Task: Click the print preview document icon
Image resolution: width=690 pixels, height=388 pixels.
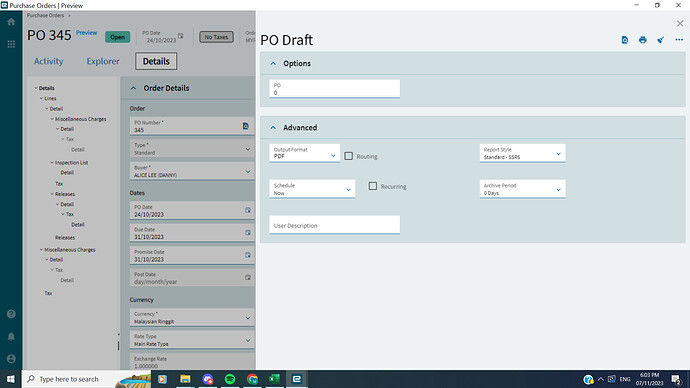Action: click(625, 40)
